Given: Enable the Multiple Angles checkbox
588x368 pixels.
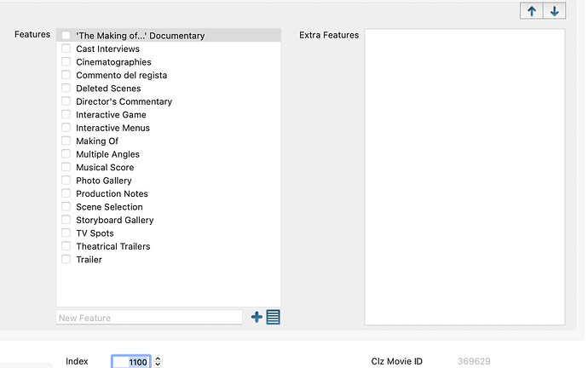Looking at the screenshot, I should (x=66, y=154).
